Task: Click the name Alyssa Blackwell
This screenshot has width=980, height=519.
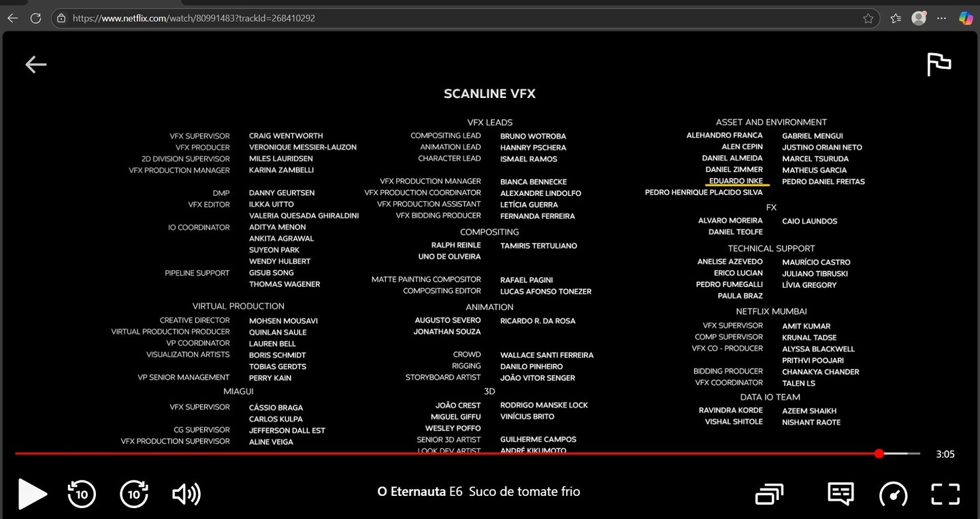Action: pyautogui.click(x=819, y=349)
